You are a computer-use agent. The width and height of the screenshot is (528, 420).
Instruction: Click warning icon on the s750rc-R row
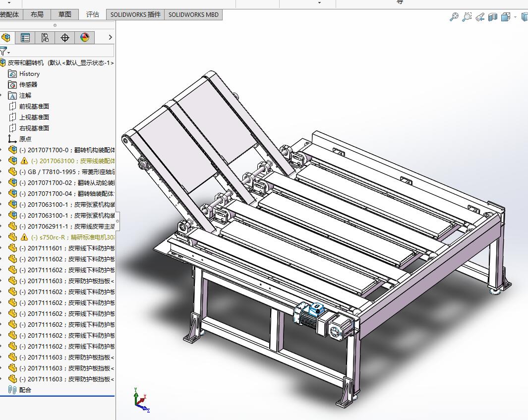(24, 237)
